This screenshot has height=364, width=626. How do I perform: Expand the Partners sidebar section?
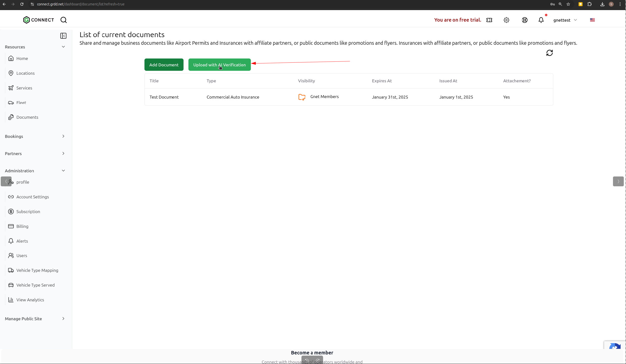pyautogui.click(x=63, y=154)
